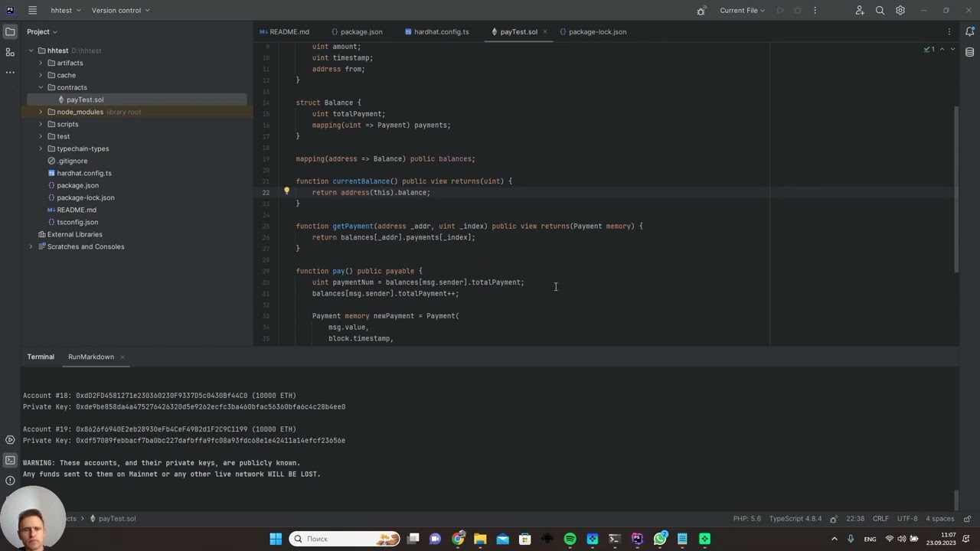
Task: Expand the artifacts folder
Action: click(41, 63)
